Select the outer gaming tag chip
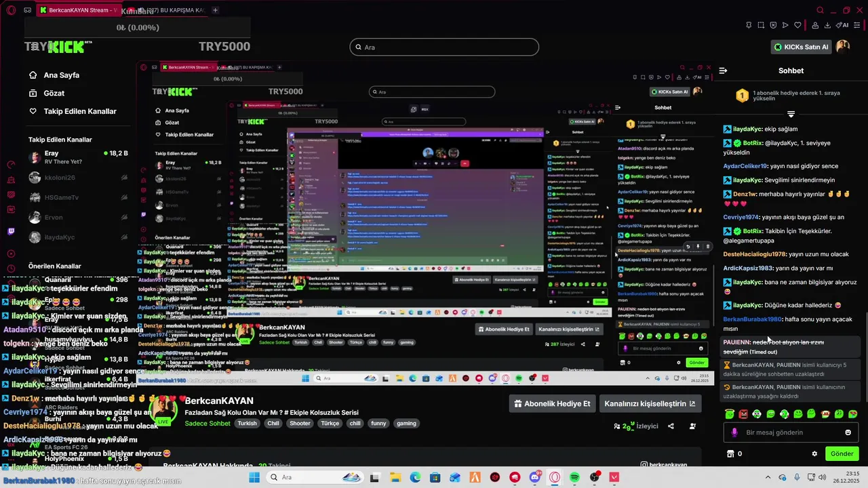868x488 pixels. [406, 424]
